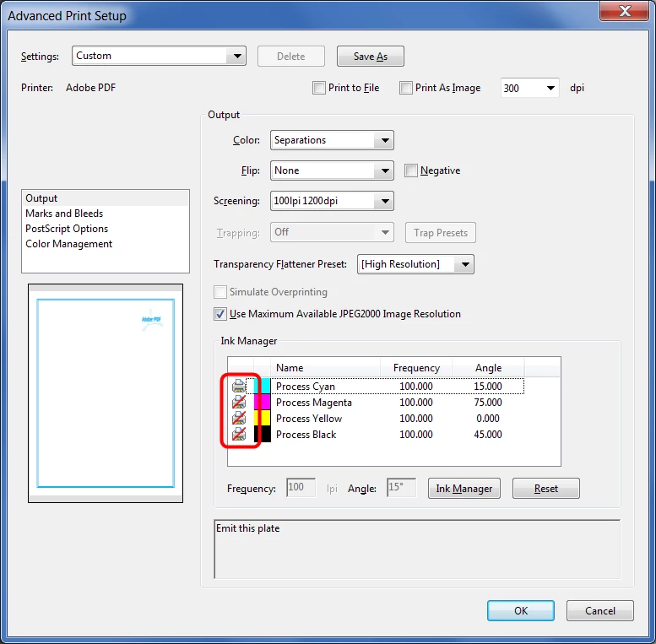The height and width of the screenshot is (644, 656).
Task: Click the 75.000 angle value for Magenta
Action: coord(488,403)
